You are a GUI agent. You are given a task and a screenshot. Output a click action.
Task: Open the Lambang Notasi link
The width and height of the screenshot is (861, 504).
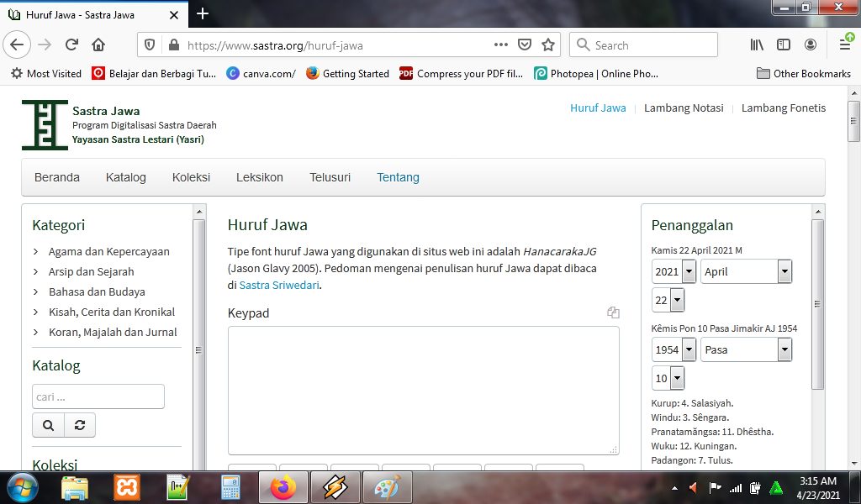pos(684,108)
